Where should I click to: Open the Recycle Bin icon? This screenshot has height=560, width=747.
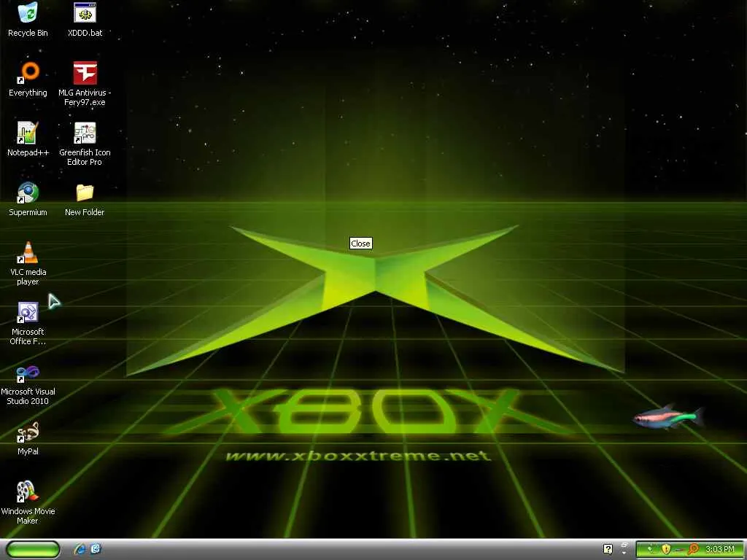click(x=28, y=13)
